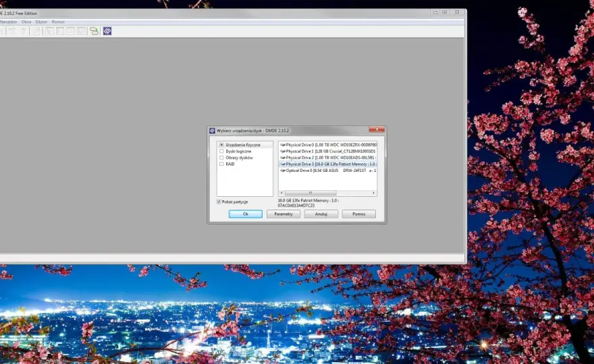594x364 pixels.
Task: Toggle the Pokaż partycje checkbox
Action: coord(219,202)
